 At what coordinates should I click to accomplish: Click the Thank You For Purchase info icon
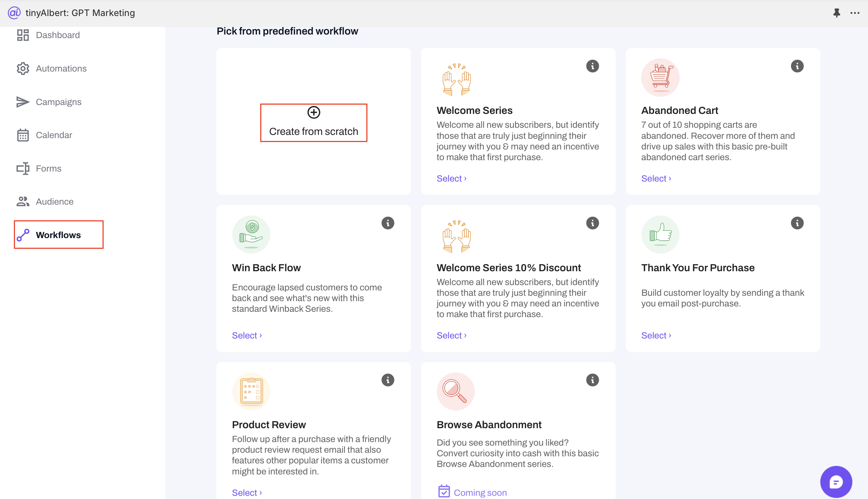pyautogui.click(x=797, y=223)
